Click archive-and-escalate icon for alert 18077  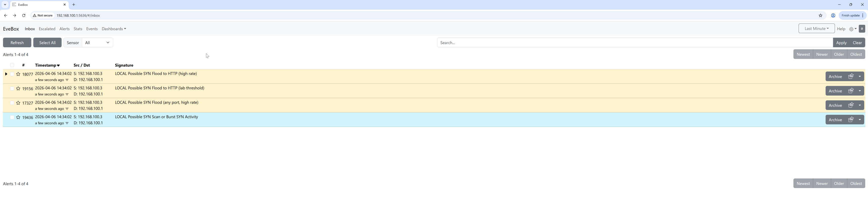[851, 76]
